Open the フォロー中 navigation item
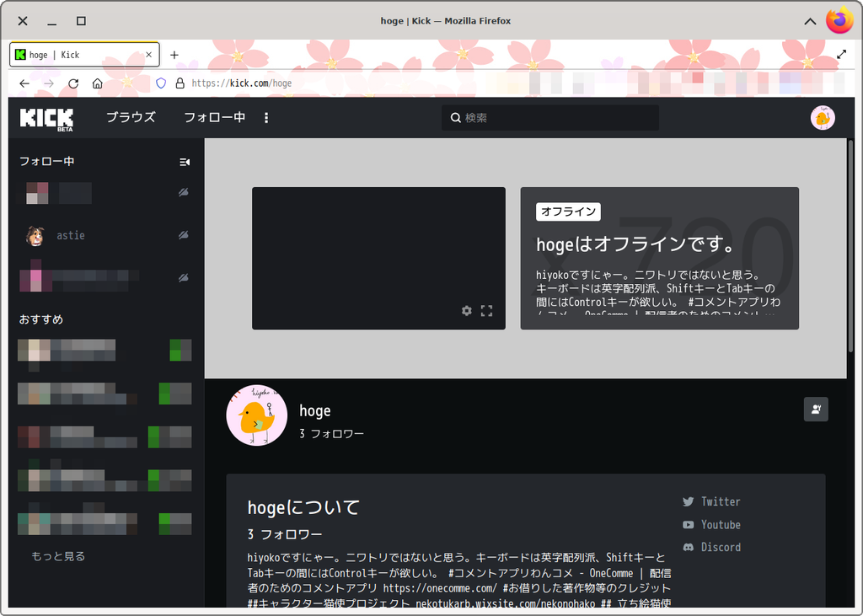This screenshot has width=863, height=616. pyautogui.click(x=214, y=118)
